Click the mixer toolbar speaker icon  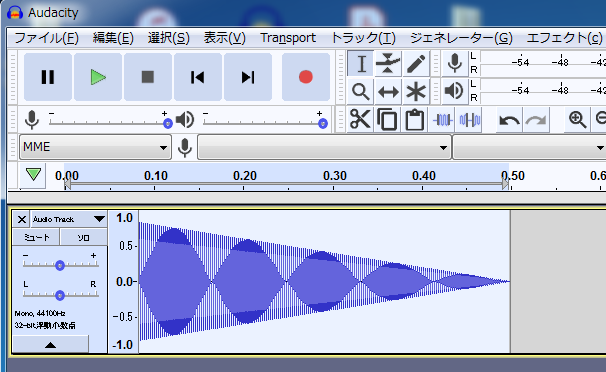coord(185,120)
